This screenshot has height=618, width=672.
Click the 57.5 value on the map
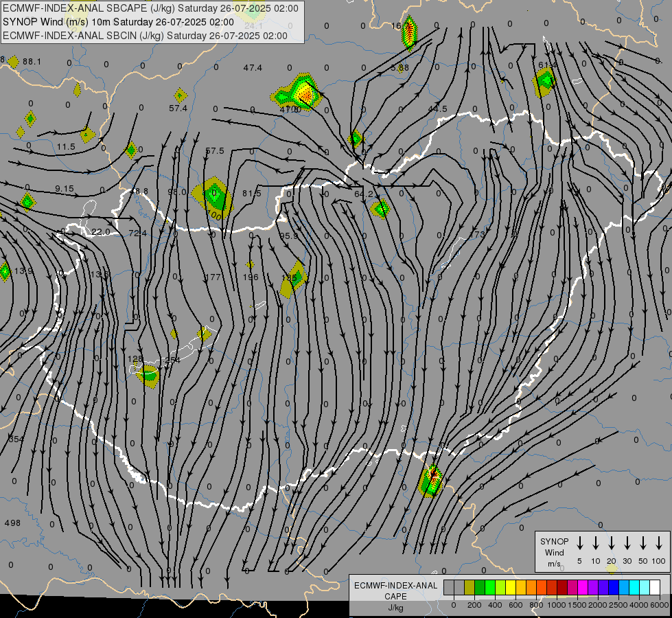tap(215, 151)
